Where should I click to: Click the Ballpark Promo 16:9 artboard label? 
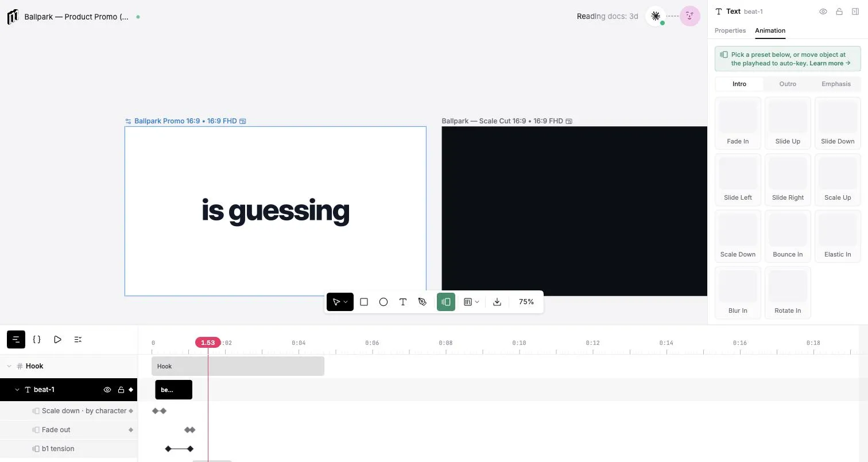(x=185, y=121)
